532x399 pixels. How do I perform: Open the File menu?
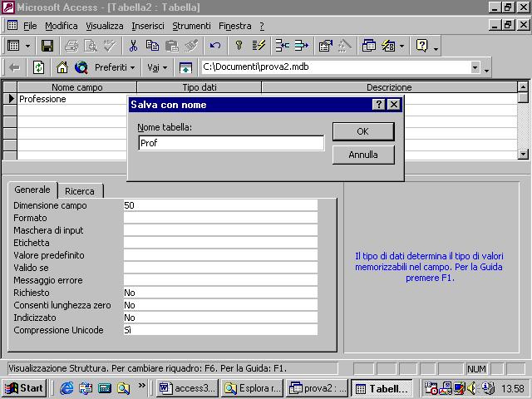click(x=30, y=26)
